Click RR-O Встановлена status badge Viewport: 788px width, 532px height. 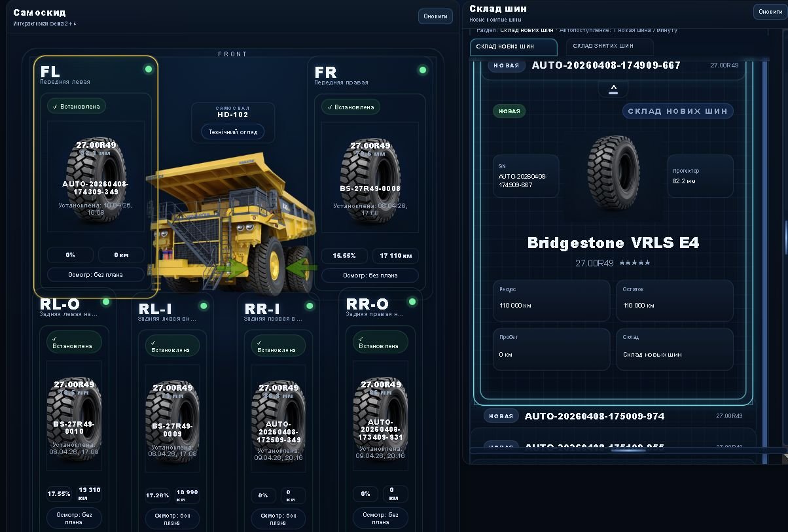380,342
